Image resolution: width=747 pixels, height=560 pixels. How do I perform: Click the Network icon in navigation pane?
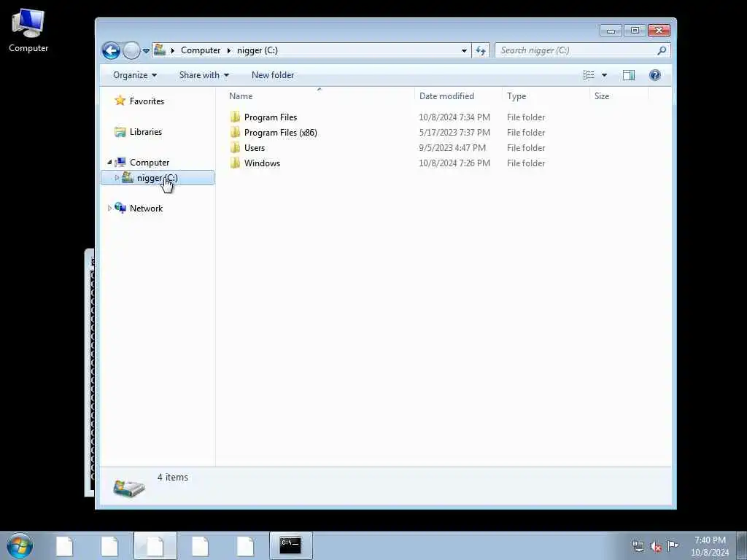[120, 208]
